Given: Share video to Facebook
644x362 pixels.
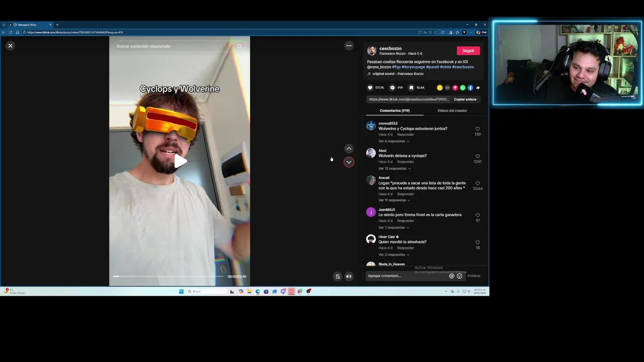Looking at the screenshot, I should pyautogui.click(x=470, y=87).
